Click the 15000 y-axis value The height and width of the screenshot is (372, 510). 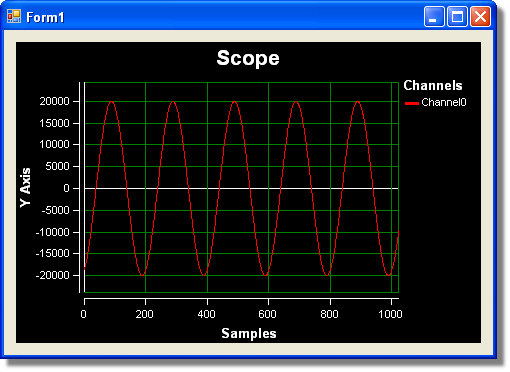click(54, 123)
